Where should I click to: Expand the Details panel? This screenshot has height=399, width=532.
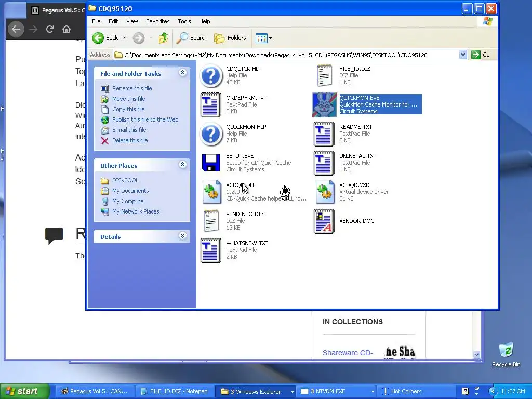[182, 236]
